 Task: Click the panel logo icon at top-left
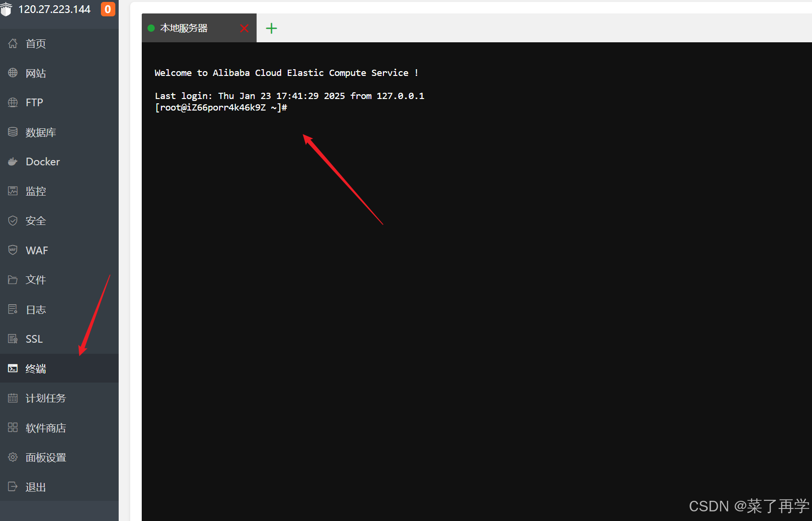(6, 9)
